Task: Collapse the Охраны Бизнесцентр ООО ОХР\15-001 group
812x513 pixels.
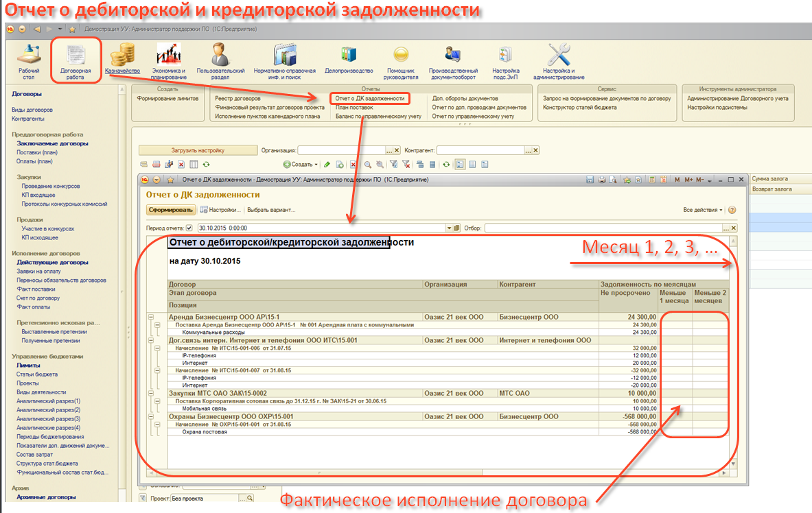Action: [x=152, y=416]
